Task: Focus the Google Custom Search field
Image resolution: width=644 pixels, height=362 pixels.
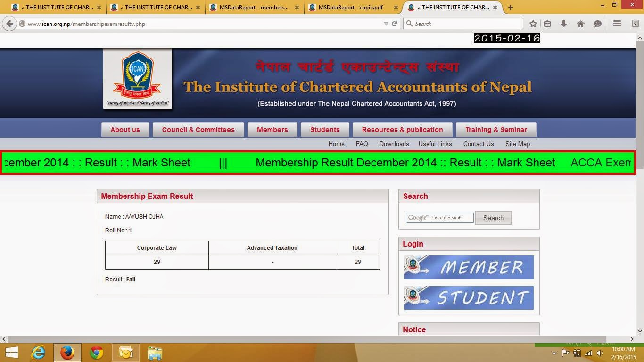Action: click(x=440, y=218)
